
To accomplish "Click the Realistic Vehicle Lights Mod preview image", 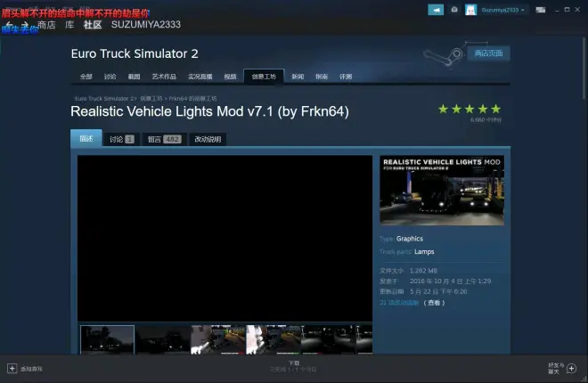I will click(442, 191).
